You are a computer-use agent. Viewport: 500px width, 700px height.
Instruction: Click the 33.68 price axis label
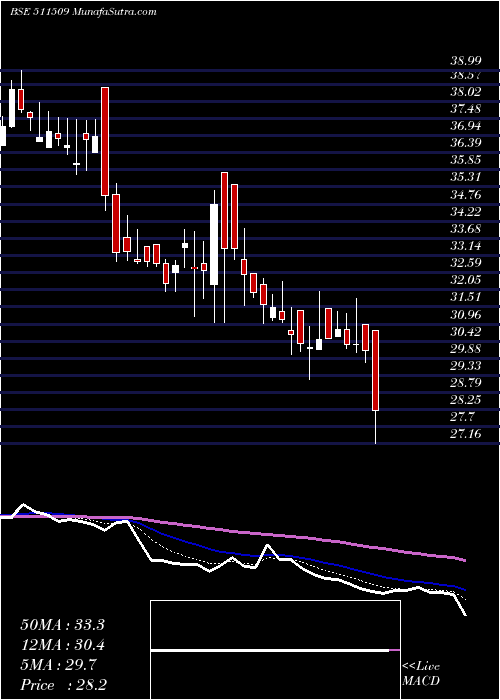(466, 229)
